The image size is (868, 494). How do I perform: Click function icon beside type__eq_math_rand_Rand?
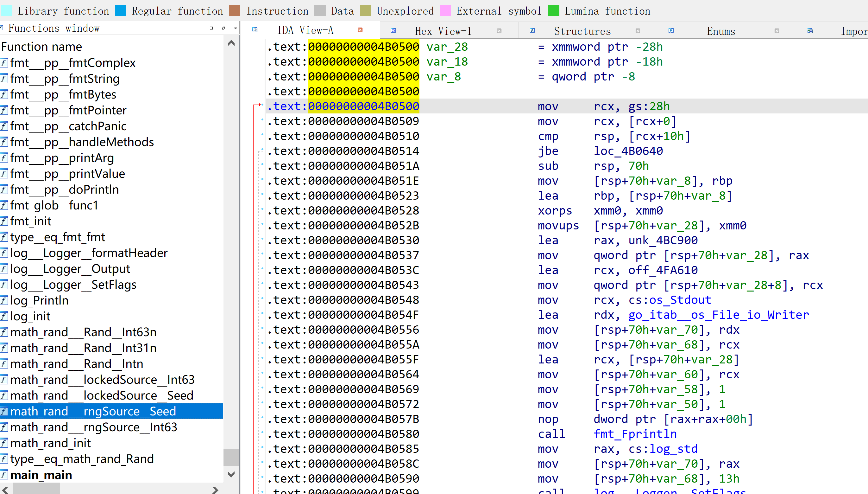[4, 459]
